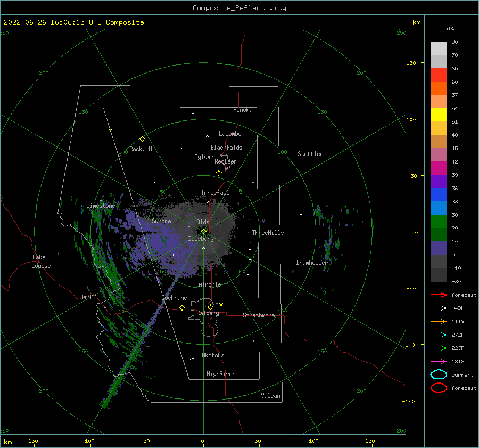
Task: Choose the magenta 39–42 dBZ swatch
Action: click(x=439, y=168)
